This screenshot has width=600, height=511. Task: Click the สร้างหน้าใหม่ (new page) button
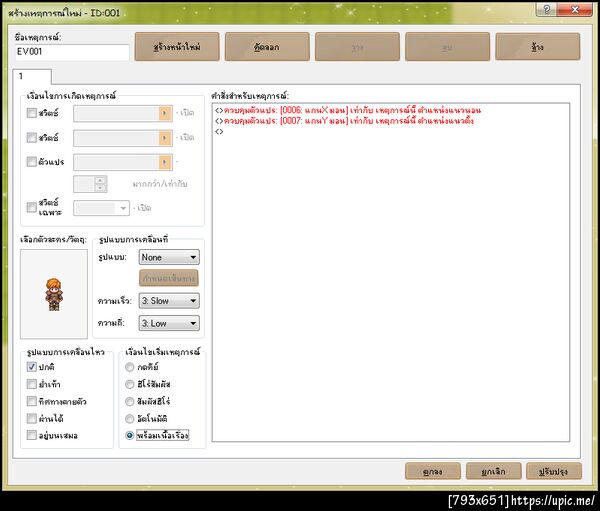tap(177, 47)
